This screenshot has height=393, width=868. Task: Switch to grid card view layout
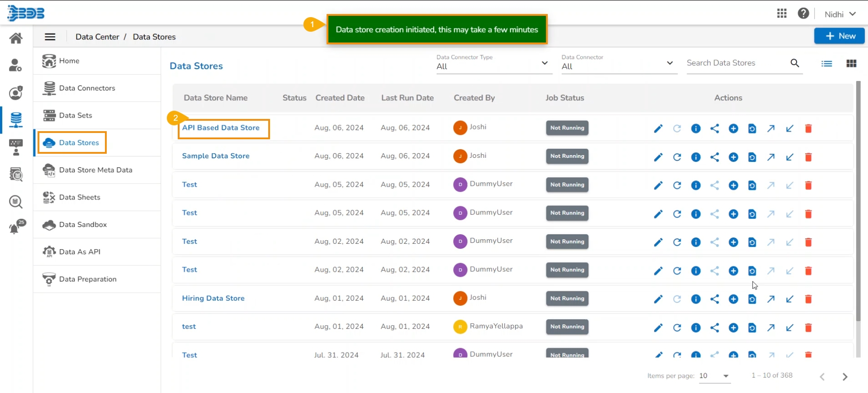[851, 64]
